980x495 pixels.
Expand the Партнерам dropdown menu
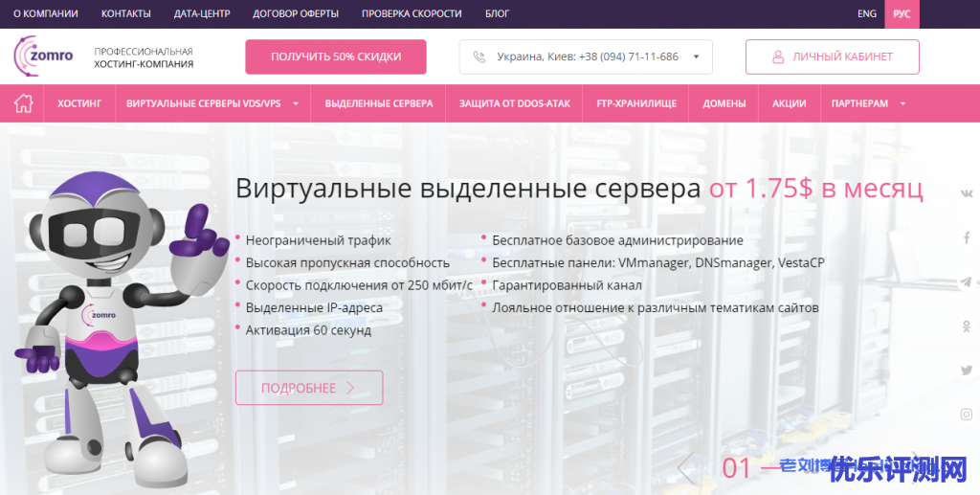click(902, 103)
